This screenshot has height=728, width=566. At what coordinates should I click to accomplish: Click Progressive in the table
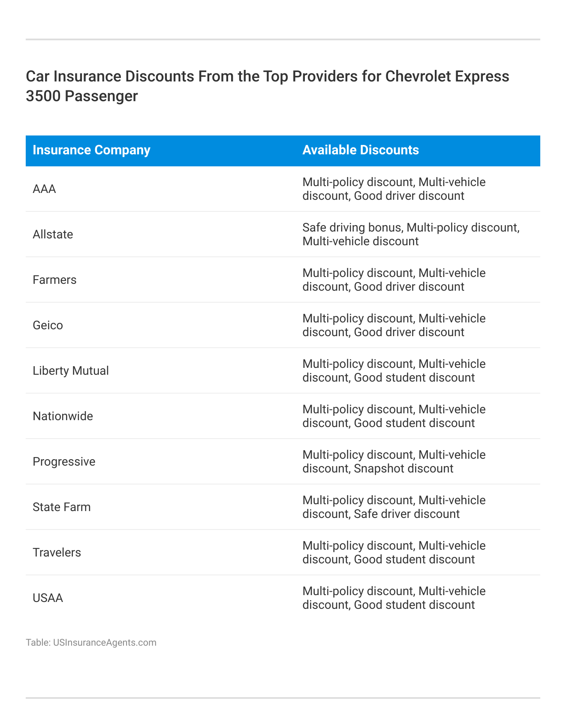tap(64, 462)
